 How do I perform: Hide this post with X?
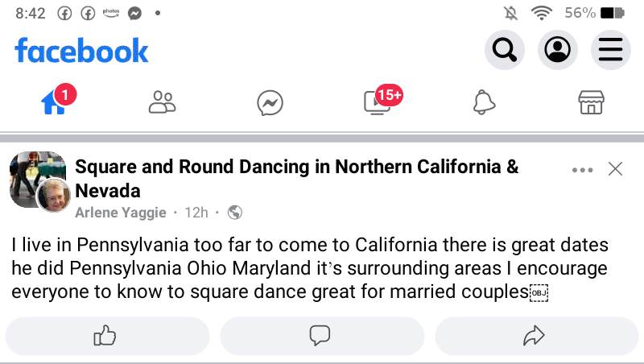point(615,169)
